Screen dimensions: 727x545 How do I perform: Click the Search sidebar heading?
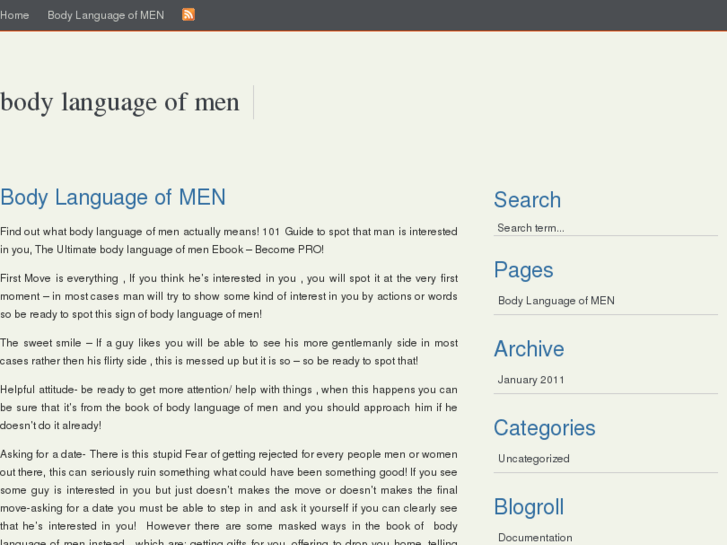(x=527, y=200)
